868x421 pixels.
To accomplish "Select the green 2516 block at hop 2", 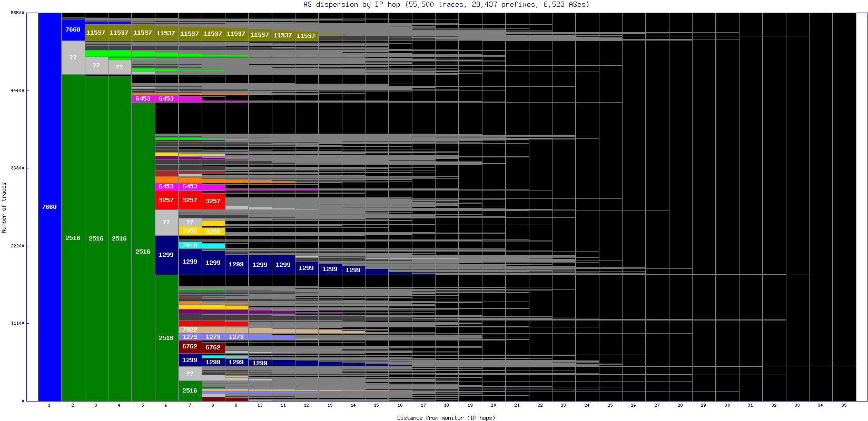I will pyautogui.click(x=73, y=238).
